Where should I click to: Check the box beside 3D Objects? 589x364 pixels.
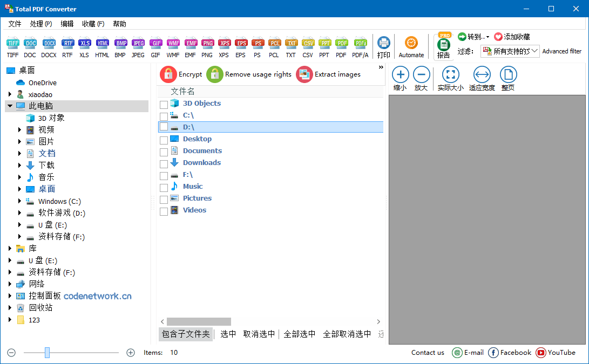[164, 104]
